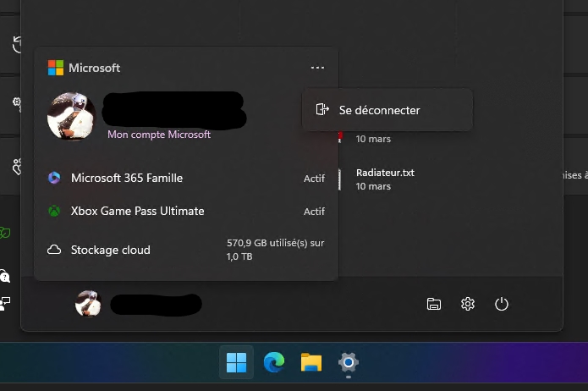This screenshot has height=391, width=588.
Task: Click the Xbox logo icon
Action: (x=54, y=211)
